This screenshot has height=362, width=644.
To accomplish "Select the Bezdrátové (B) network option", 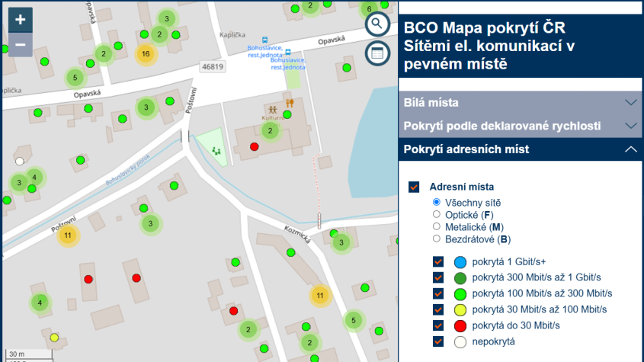I will tap(437, 239).
